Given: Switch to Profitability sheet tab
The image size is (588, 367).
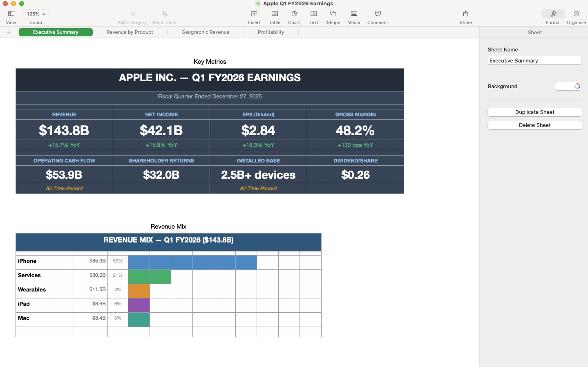Looking at the screenshot, I should [x=271, y=32].
